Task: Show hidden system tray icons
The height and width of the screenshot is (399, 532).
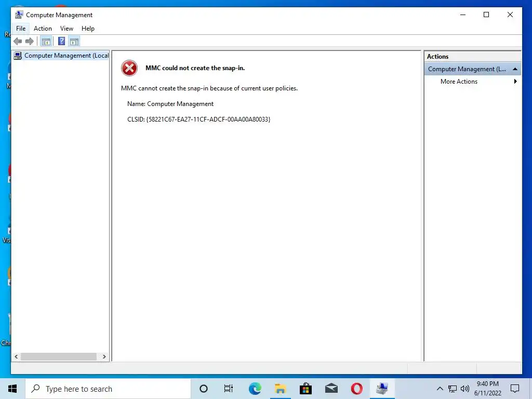Action: (x=440, y=389)
